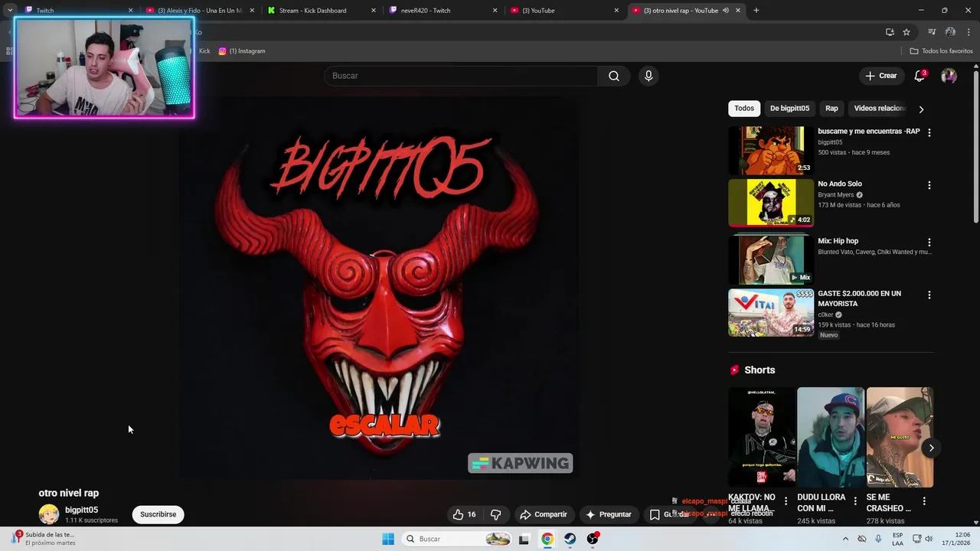Open options for SE ME CRASHEO short
980x551 pixels.
point(924,501)
